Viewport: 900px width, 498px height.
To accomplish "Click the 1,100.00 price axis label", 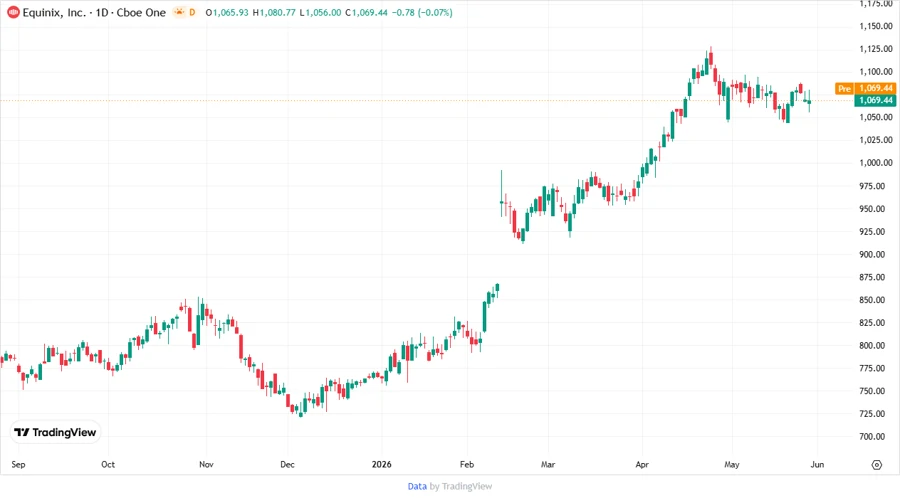I will pos(876,72).
